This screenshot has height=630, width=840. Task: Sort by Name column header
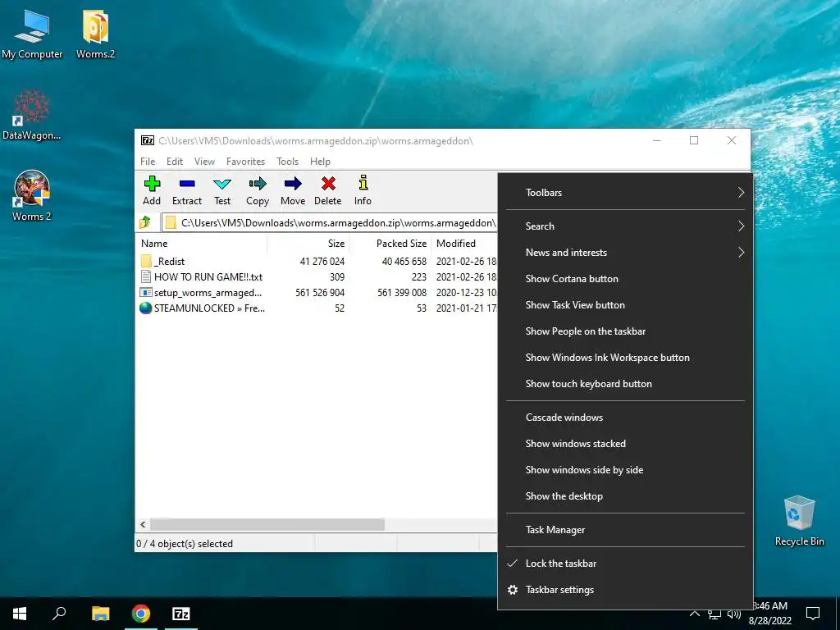202,243
